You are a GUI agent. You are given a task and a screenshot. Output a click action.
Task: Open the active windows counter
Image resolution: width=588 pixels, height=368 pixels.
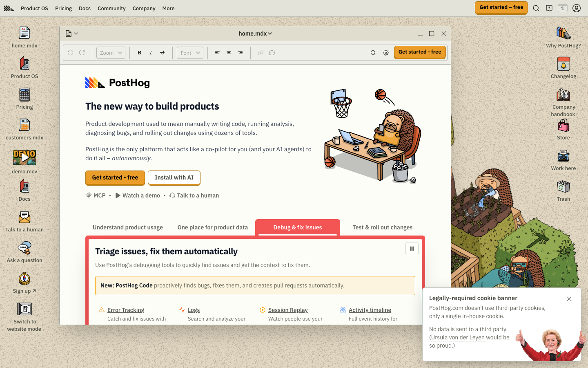click(x=563, y=8)
